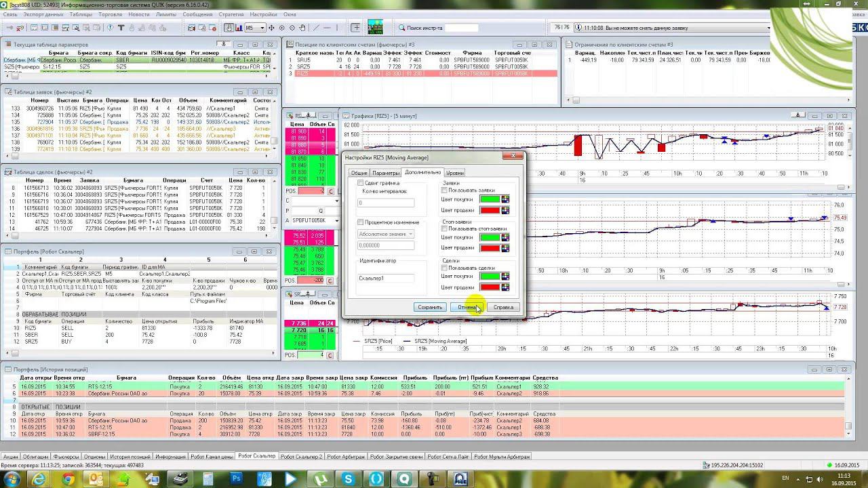Screen dimensions: 868x488
Task: Switch to the Робот Мульти Арбитраж bottom tab
Action: click(502, 457)
